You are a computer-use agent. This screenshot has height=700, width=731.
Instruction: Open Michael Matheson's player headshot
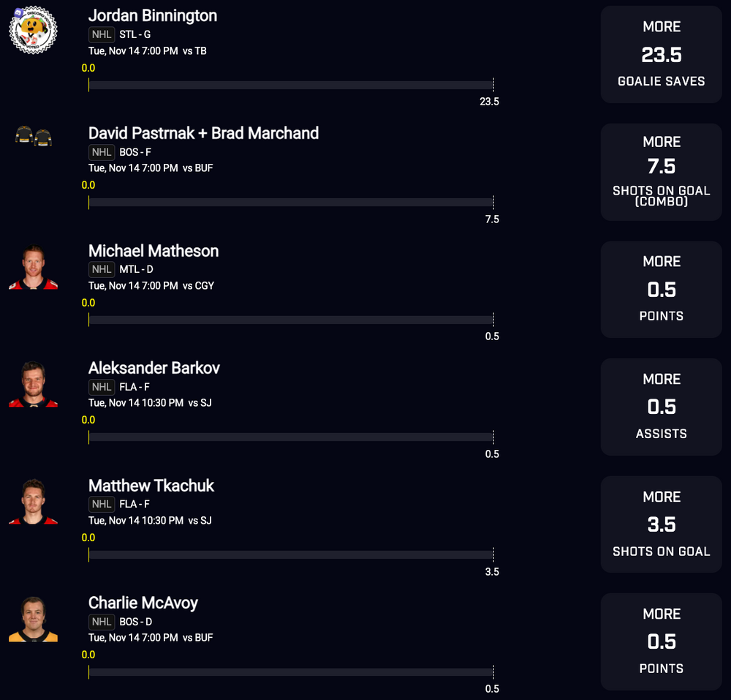click(x=33, y=267)
